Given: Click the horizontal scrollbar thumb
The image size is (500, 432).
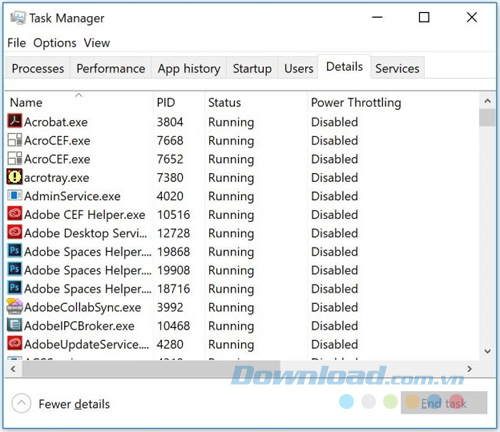Looking at the screenshot, I should tap(151, 369).
